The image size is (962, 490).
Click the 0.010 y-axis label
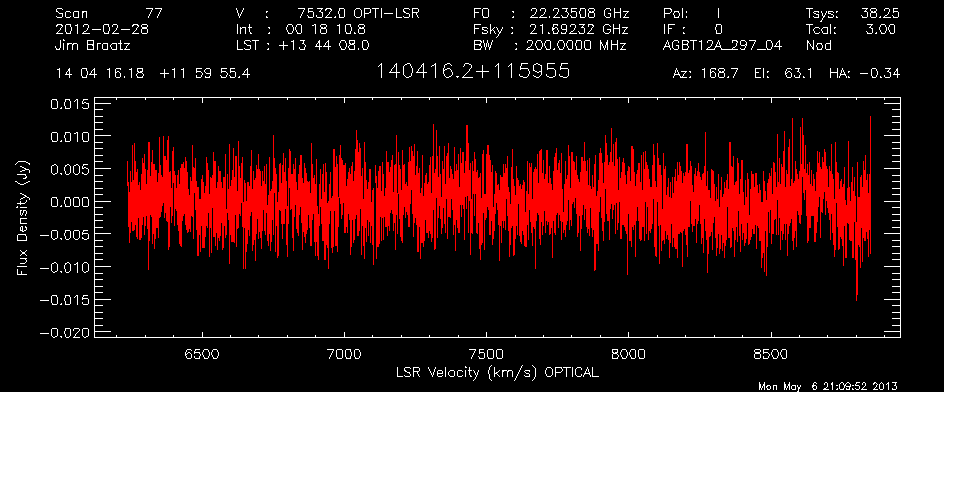tap(69, 137)
